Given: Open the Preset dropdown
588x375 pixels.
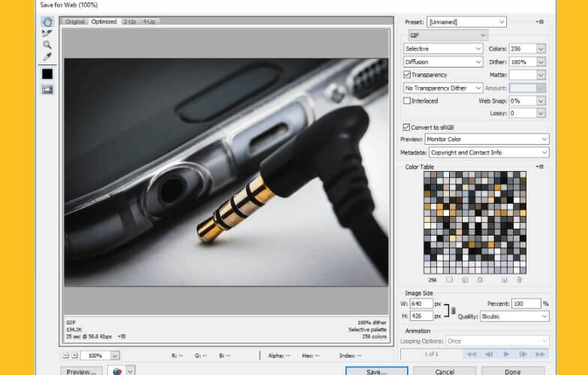Looking at the screenshot, I should (466, 22).
